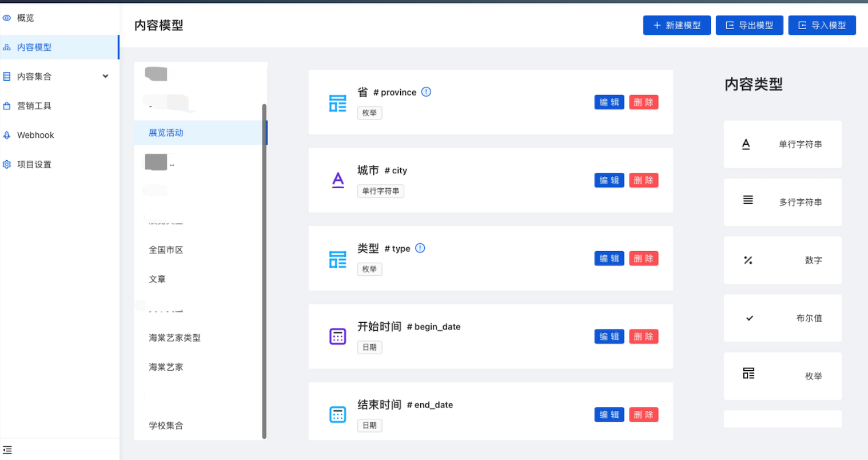Click the 枚举 tag under 类型

pyautogui.click(x=369, y=269)
